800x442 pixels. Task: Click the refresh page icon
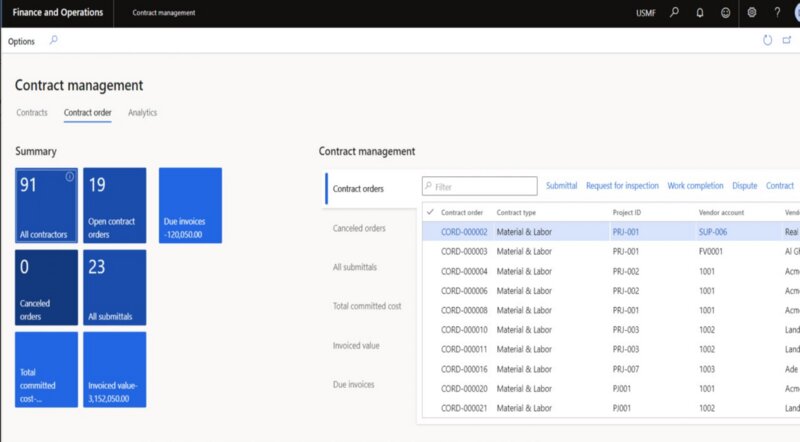(767, 41)
